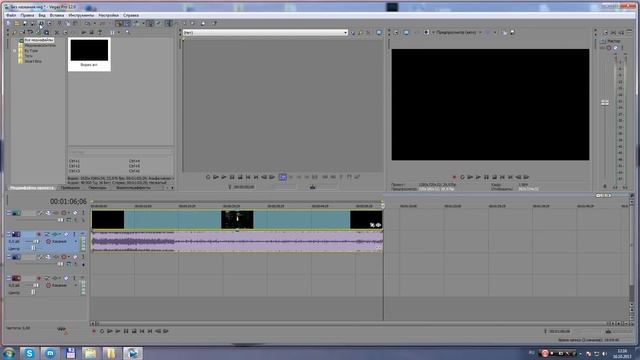The image size is (640, 360).
Task: Toggle Enable Snapping in the main toolbar
Action: (x=119, y=23)
